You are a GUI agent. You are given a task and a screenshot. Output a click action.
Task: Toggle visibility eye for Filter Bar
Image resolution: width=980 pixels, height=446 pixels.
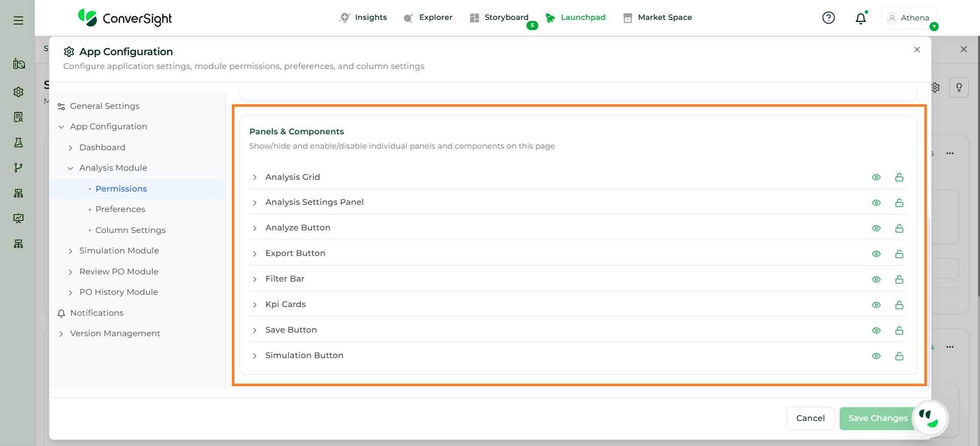click(x=876, y=279)
